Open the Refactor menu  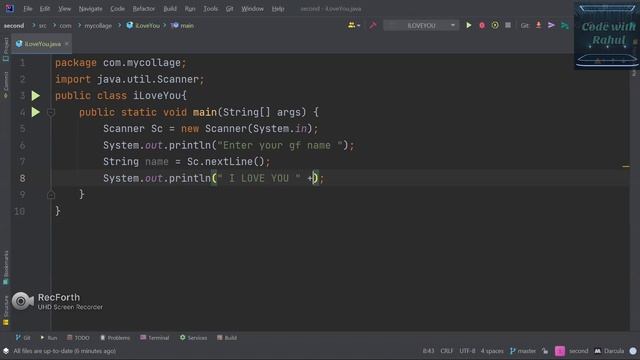[144, 9]
